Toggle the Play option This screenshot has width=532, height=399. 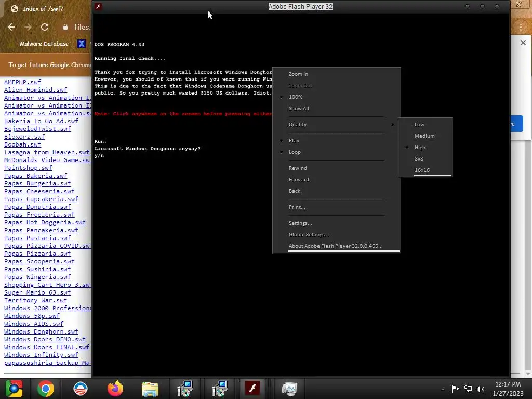click(294, 140)
